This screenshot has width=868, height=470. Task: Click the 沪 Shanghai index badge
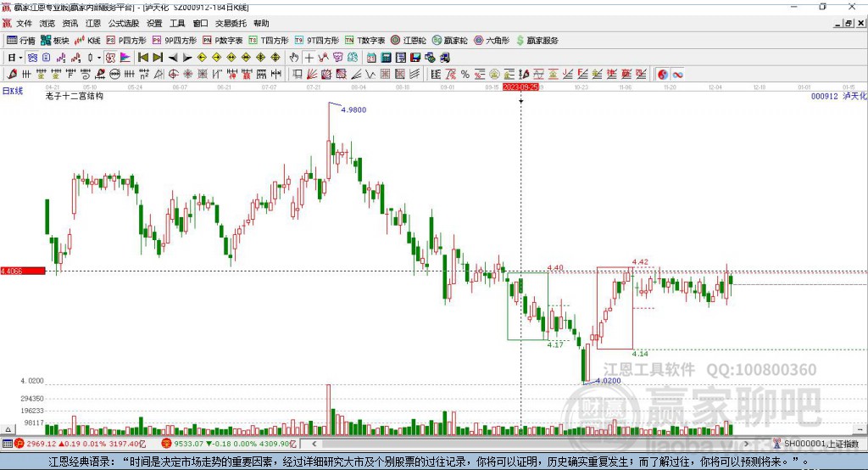19,444
